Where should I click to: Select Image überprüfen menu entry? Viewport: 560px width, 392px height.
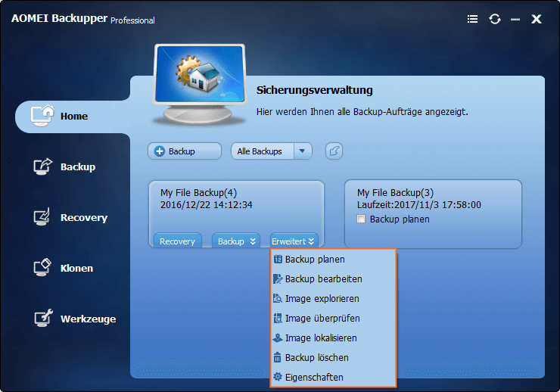click(334, 318)
